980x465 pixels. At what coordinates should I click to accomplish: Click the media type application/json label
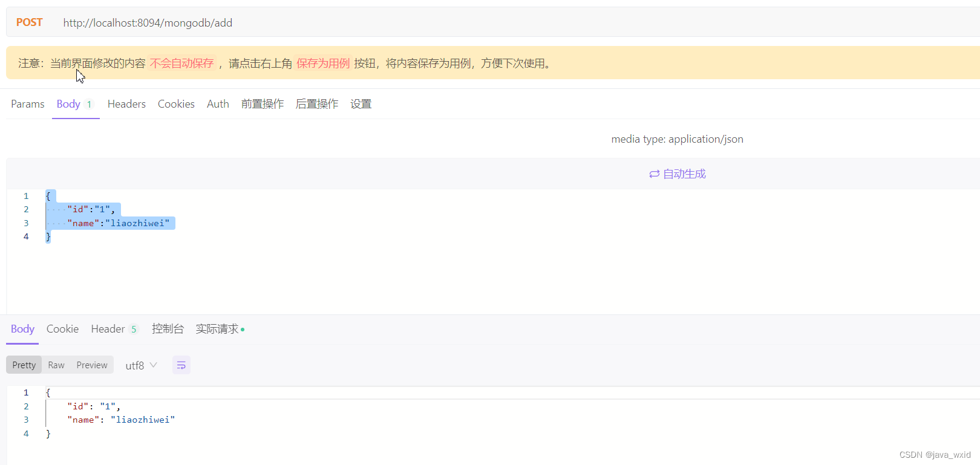tap(677, 139)
